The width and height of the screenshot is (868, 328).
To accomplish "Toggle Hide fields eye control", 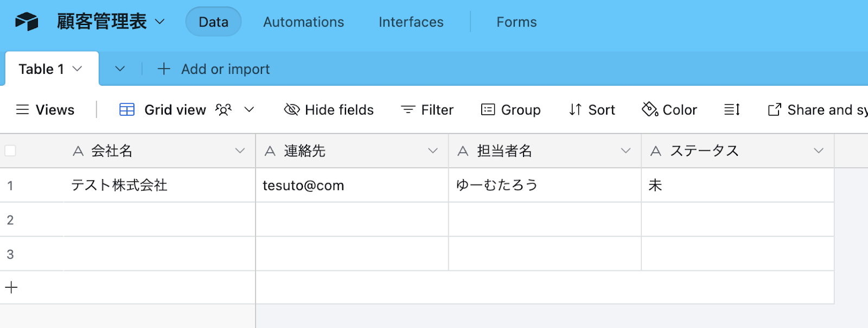I will (292, 110).
